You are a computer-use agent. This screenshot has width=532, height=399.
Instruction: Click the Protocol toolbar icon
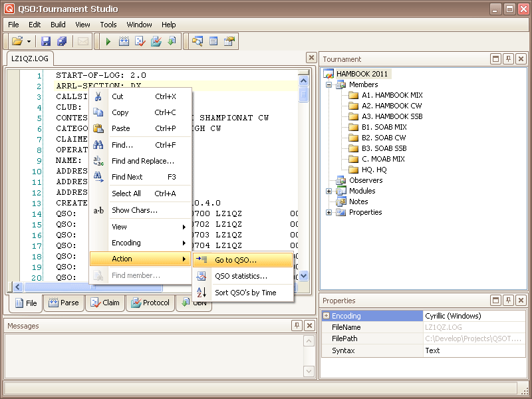(x=156, y=41)
